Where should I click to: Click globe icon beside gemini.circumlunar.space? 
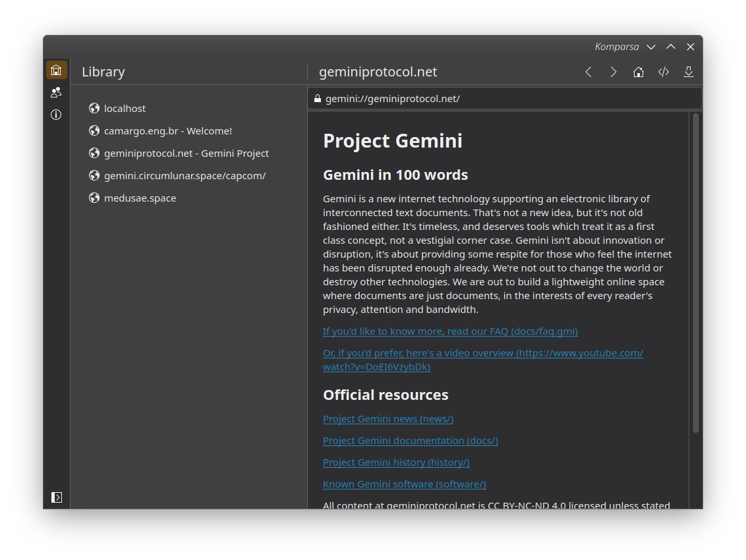94,175
